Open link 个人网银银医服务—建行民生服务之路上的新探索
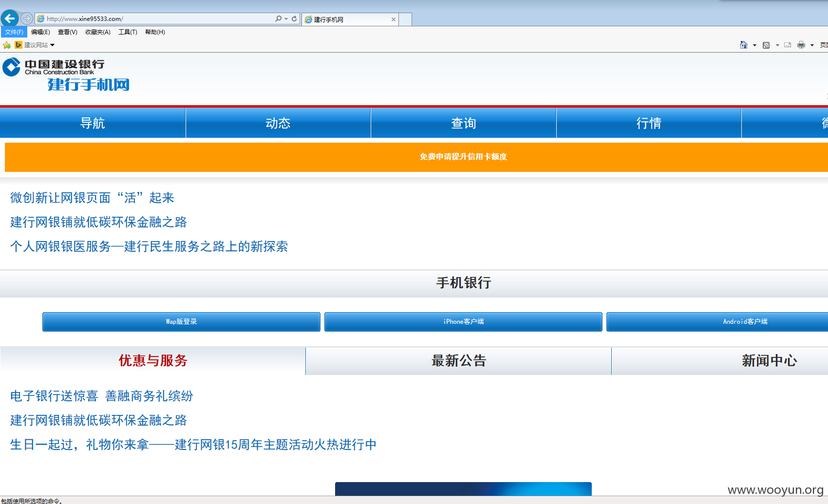The image size is (828, 504). [149, 246]
